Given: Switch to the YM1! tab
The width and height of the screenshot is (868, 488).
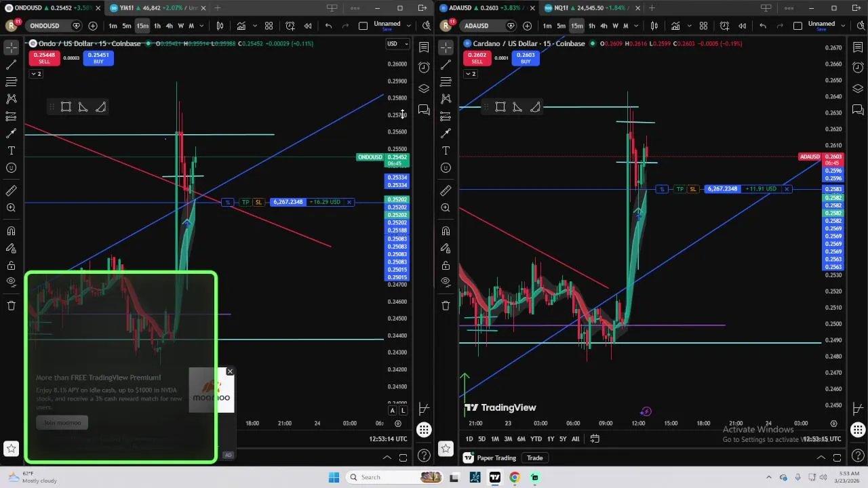Looking at the screenshot, I should point(159,8).
